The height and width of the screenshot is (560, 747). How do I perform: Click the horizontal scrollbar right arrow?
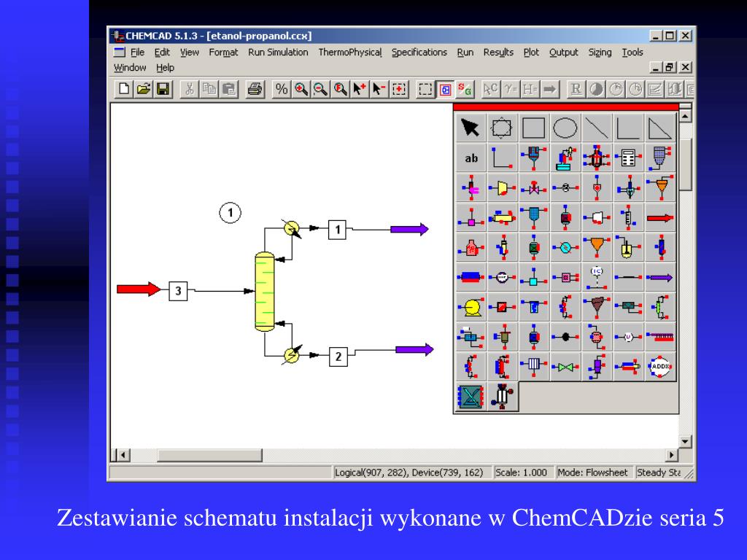tap(672, 455)
